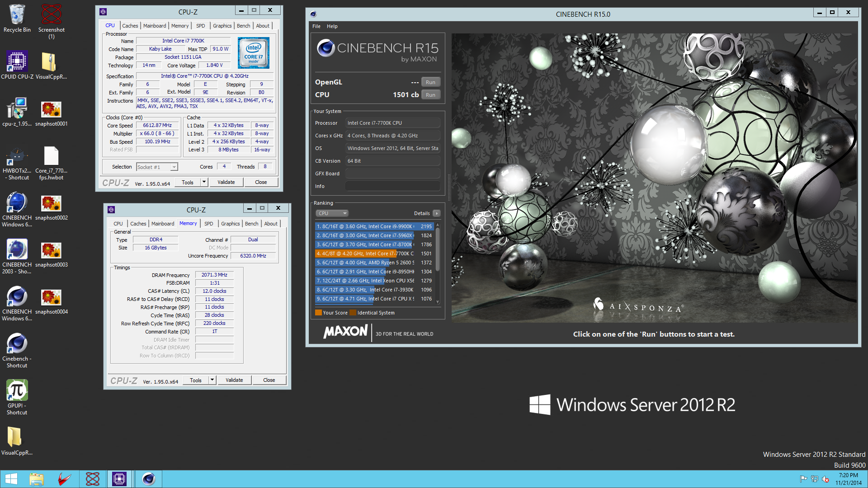
Task: Launch GPUPI shortcut icon
Action: 17,398
